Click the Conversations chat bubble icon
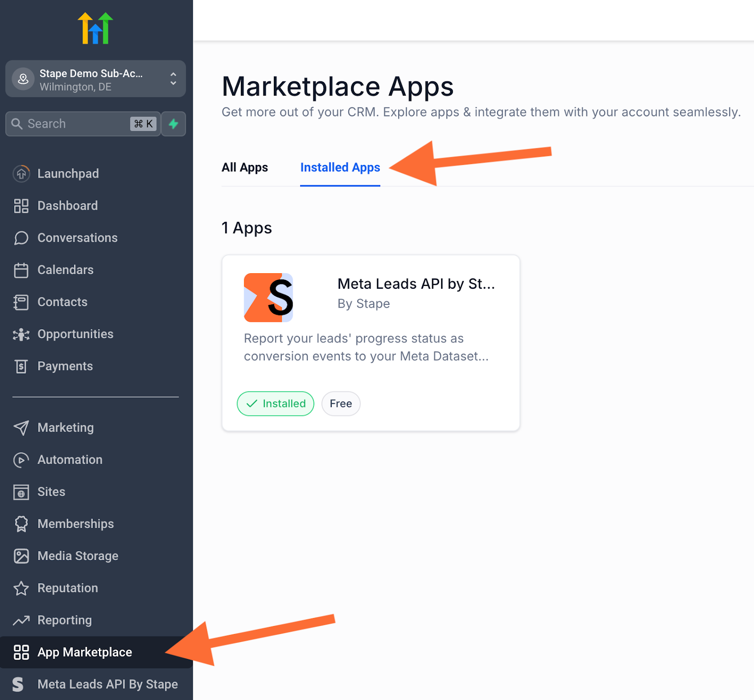The height and width of the screenshot is (700, 754). [x=21, y=238]
